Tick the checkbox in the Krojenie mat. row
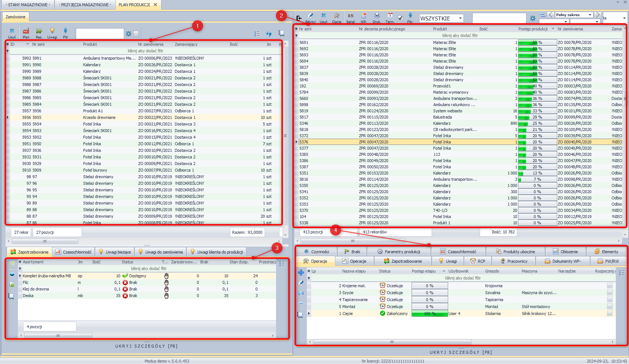The image size is (629, 364). 610,286
